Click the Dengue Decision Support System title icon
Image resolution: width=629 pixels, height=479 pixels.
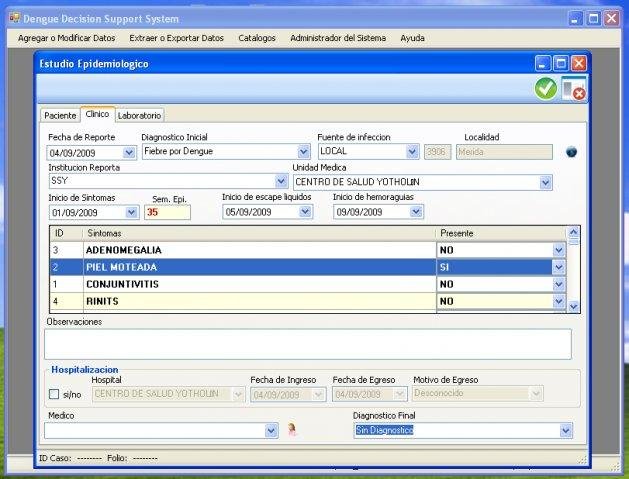[14, 18]
